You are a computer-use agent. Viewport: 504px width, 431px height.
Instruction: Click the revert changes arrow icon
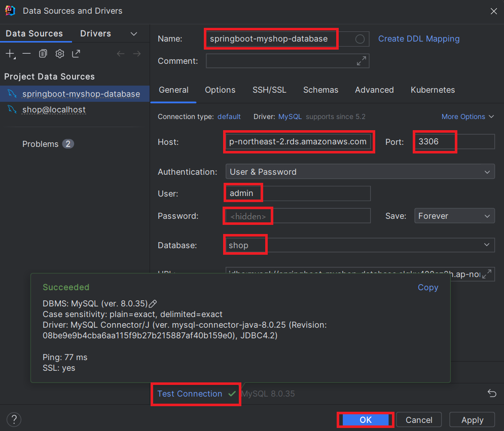(492, 393)
